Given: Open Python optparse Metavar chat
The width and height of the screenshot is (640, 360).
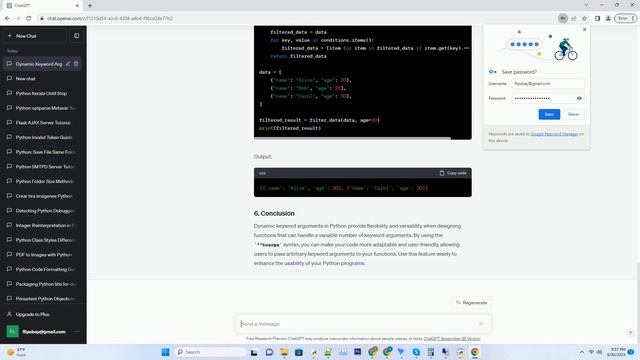Looking at the screenshot, I should 42,108.
